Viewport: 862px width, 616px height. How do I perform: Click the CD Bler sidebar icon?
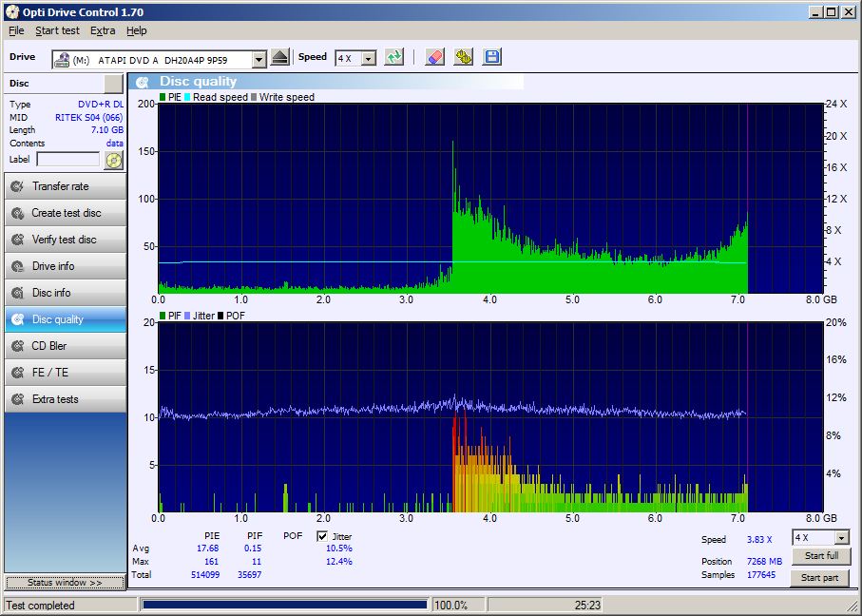pos(18,346)
